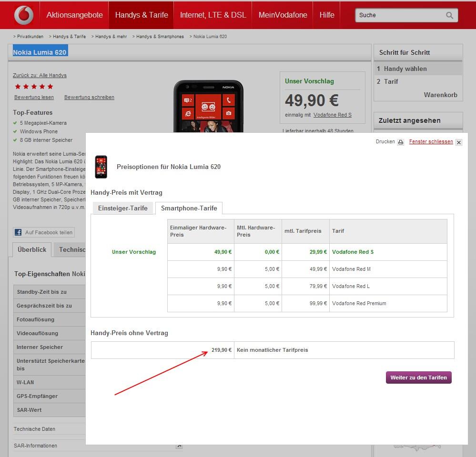
Task: Click the Standby-Zeit bis zu row
Action: coord(50,292)
